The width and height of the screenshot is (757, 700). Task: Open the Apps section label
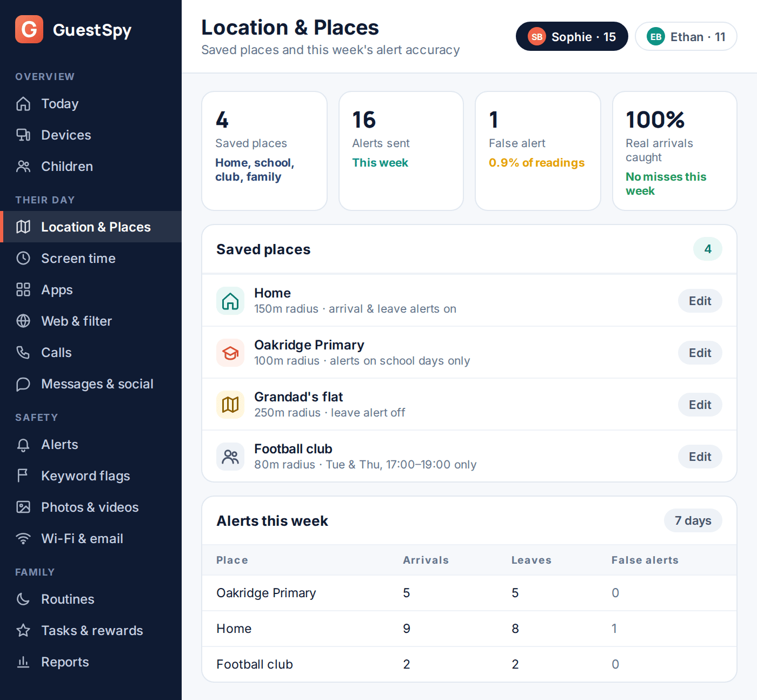57,290
